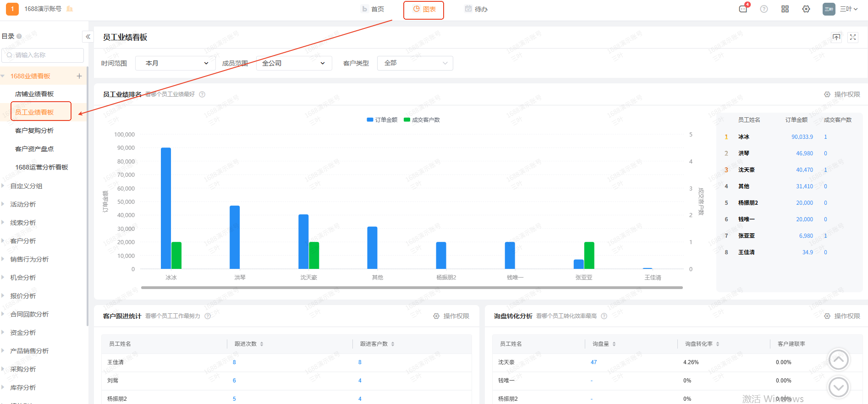Open 洪琴's order amount 46,980 link

click(804, 153)
